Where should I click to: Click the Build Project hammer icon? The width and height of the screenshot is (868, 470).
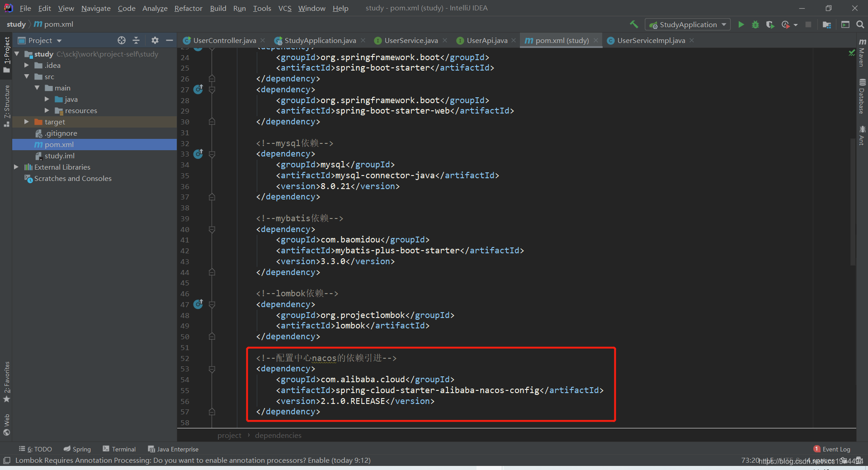[x=634, y=24]
